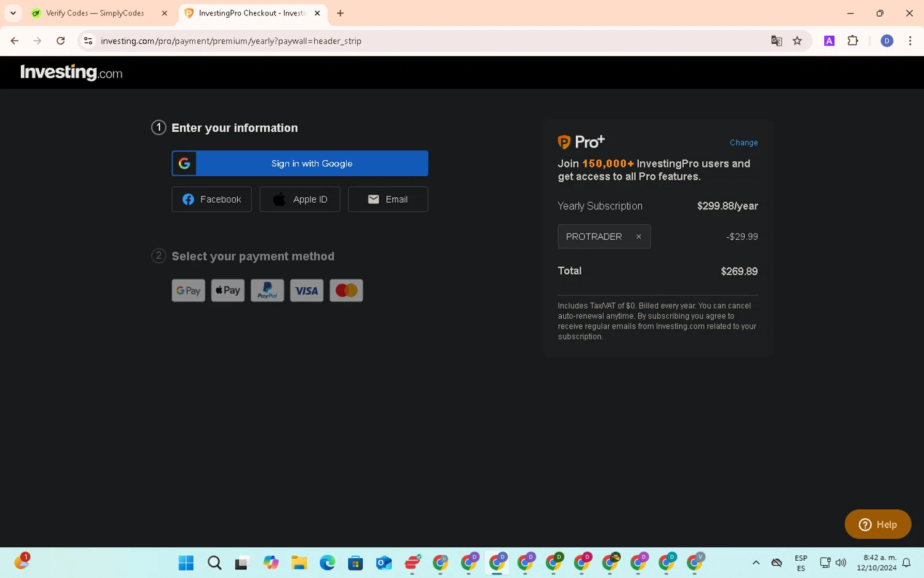Open the Extensions puzzle menu
This screenshot has height=578, width=924.
point(853,41)
